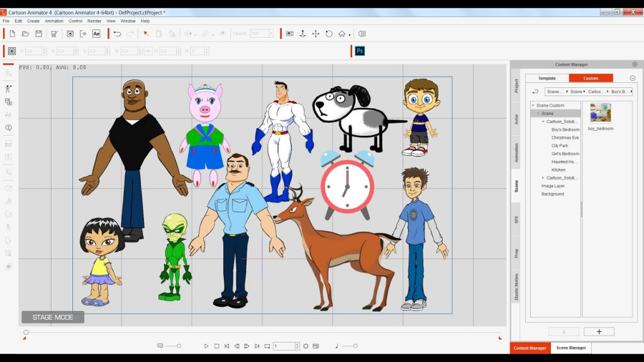This screenshot has height=362, width=644.
Task: Click the New Project toolbar icon
Action: 13,34
